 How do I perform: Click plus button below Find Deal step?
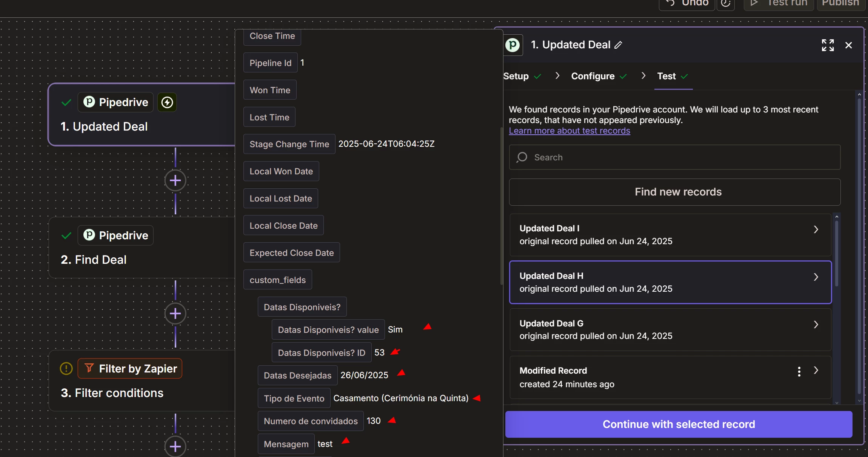(x=175, y=314)
